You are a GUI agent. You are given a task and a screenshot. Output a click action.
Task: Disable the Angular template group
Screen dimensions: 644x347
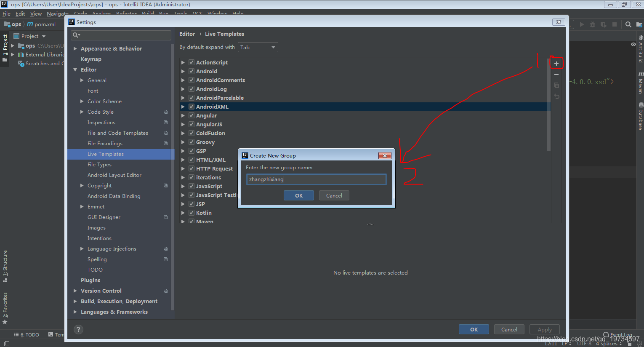(x=192, y=115)
